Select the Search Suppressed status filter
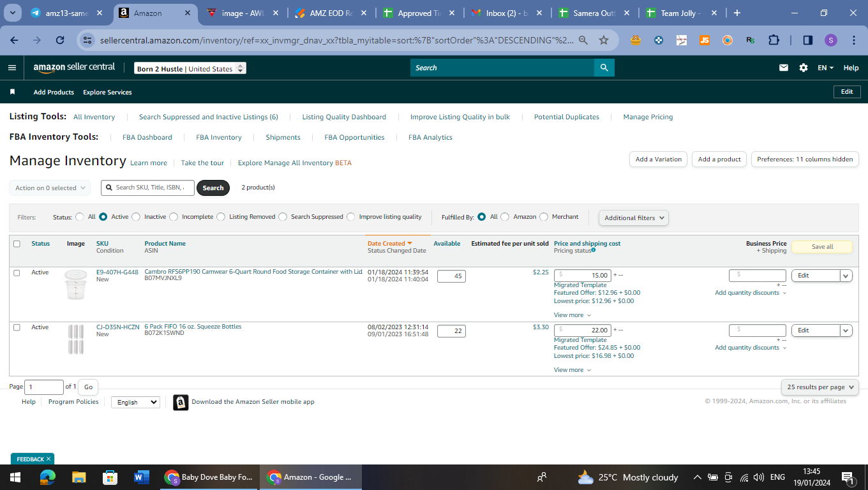This screenshot has width=868, height=490. point(283,217)
